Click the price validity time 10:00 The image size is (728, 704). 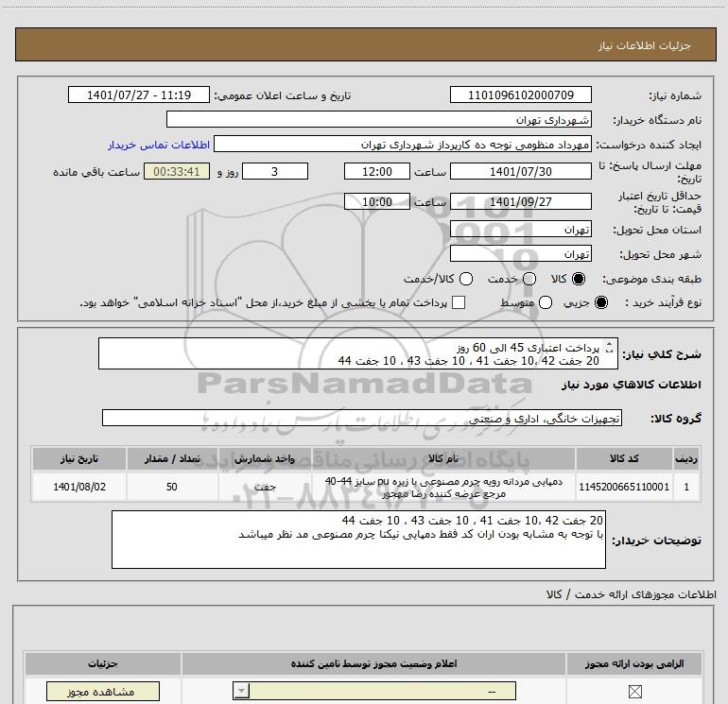click(x=377, y=202)
